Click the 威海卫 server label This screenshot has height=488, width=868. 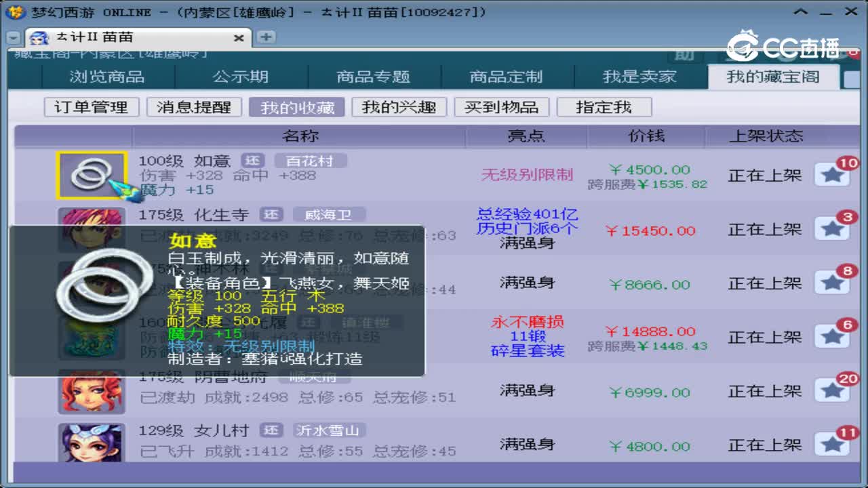point(329,215)
